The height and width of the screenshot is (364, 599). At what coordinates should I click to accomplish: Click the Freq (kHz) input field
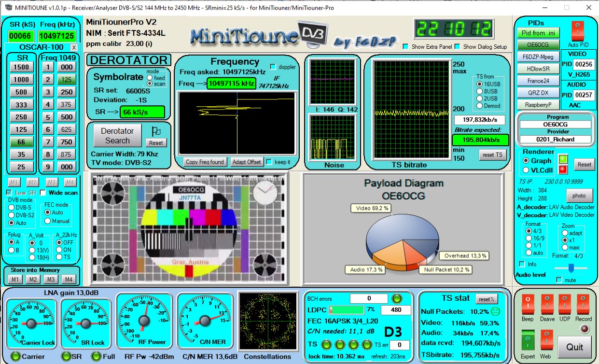pyautogui.click(x=57, y=36)
